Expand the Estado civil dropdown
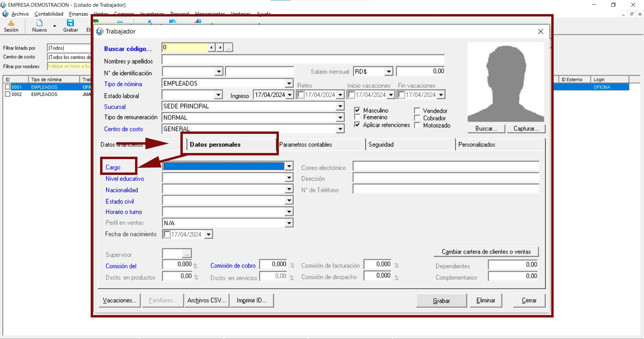 coord(289,201)
